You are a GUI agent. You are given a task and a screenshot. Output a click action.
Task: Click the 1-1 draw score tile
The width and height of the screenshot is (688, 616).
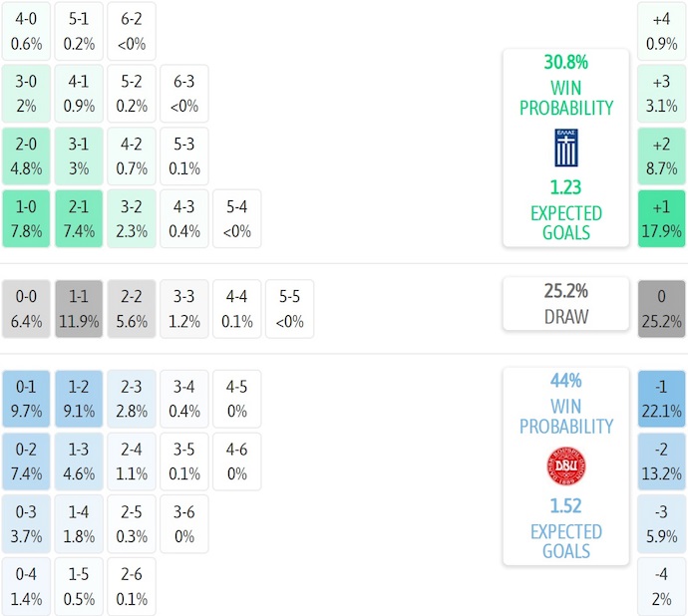pyautogui.click(x=79, y=309)
